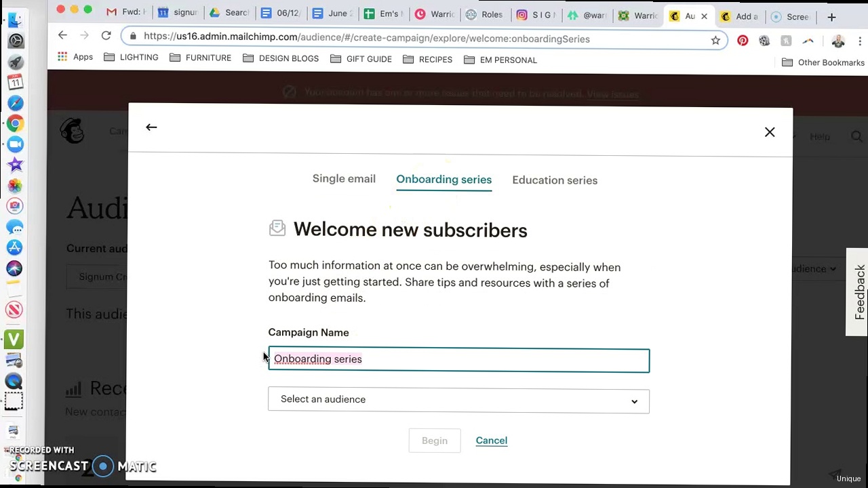This screenshot has height=488, width=868.
Task: Bookmark this page with star icon
Action: pyautogui.click(x=715, y=40)
